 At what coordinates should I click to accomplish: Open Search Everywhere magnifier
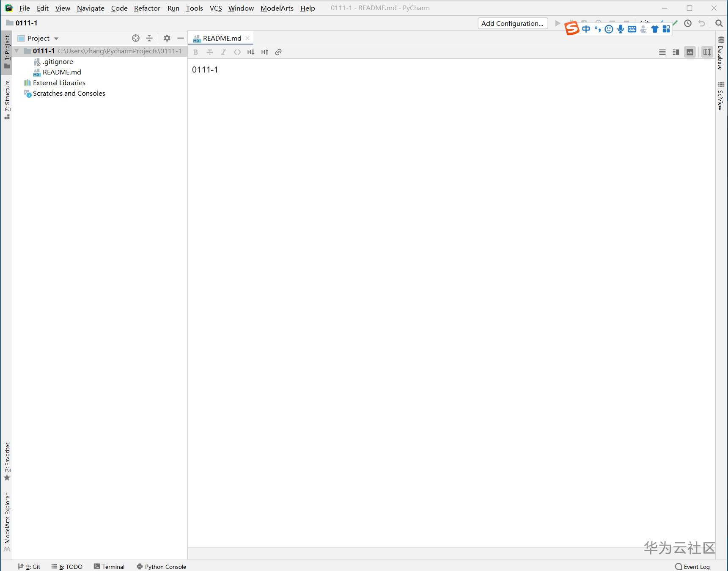pyautogui.click(x=719, y=23)
